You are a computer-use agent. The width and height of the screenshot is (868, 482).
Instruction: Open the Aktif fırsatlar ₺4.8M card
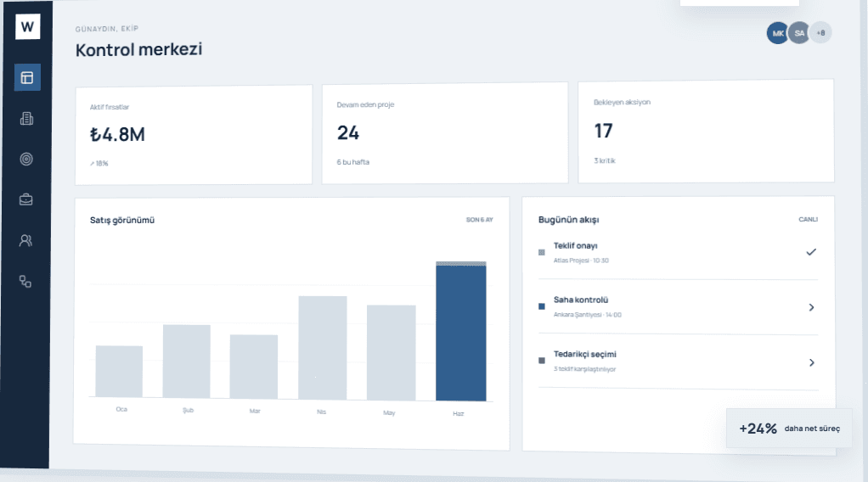click(x=194, y=135)
